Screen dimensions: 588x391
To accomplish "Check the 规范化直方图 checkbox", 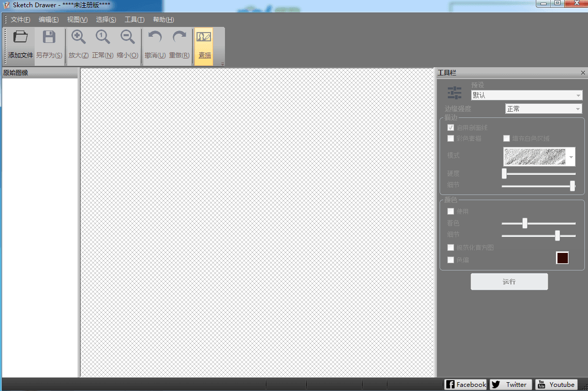I will 451,247.
